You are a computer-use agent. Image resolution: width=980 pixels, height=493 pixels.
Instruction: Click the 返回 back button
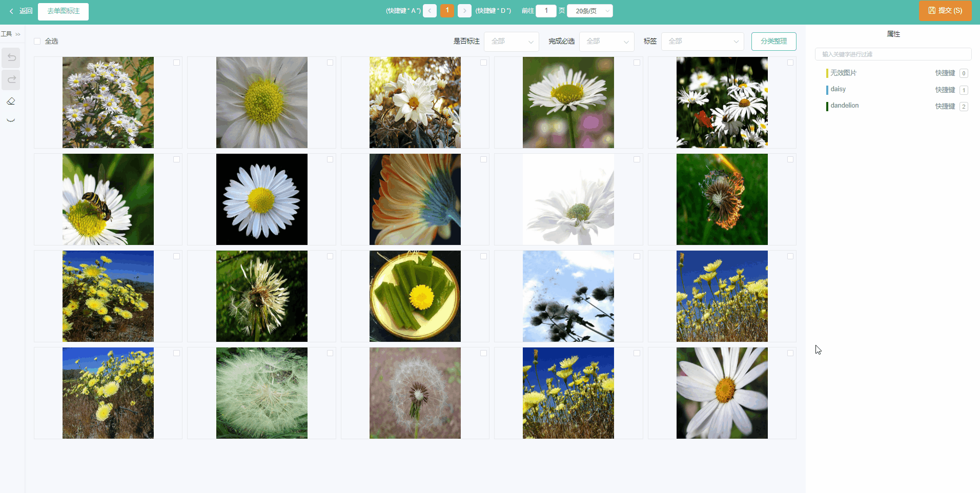[x=21, y=11]
